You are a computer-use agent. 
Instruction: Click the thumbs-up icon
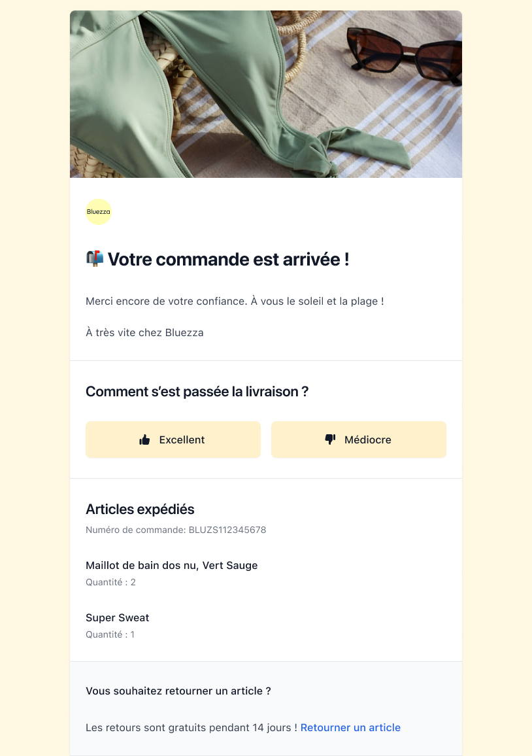tap(145, 440)
